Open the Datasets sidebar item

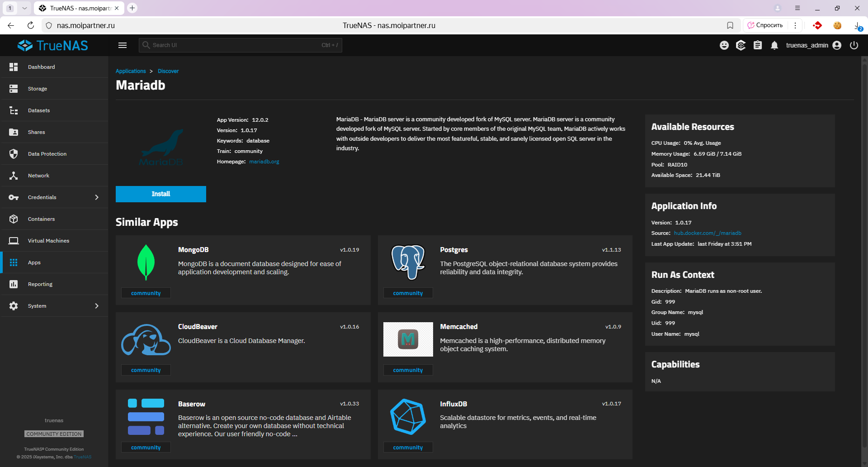point(39,110)
